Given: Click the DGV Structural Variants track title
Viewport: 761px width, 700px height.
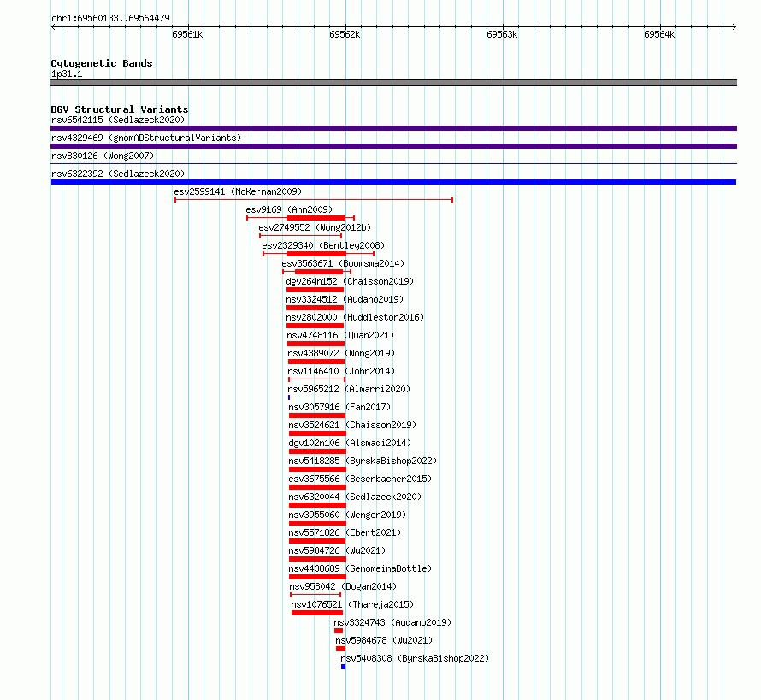Looking at the screenshot, I should [x=120, y=109].
